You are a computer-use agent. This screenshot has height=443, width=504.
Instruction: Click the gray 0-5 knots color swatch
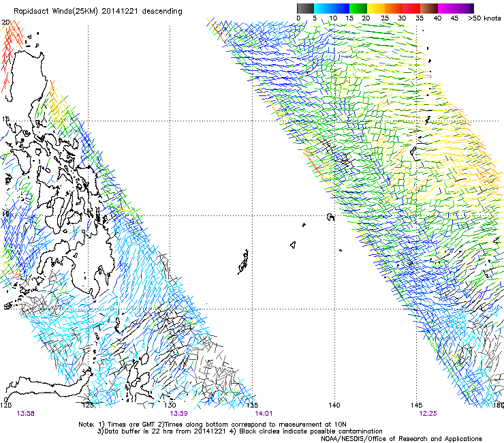click(305, 8)
